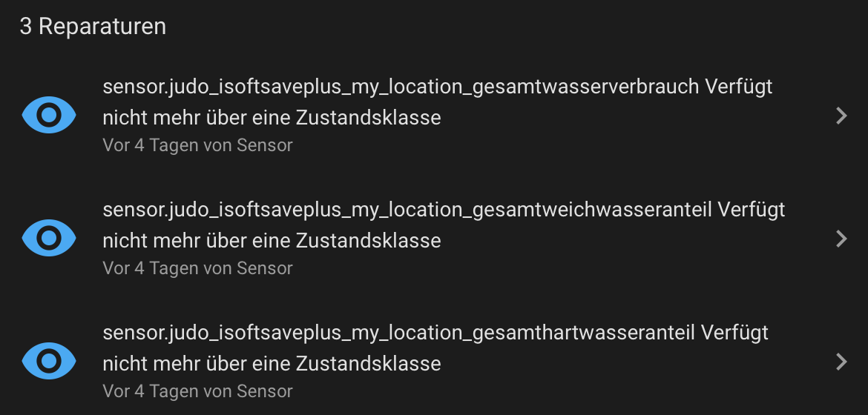The image size is (868, 415).
Task: Click eye icon beside gesamtweichwasseranteil repair
Action: (x=49, y=238)
